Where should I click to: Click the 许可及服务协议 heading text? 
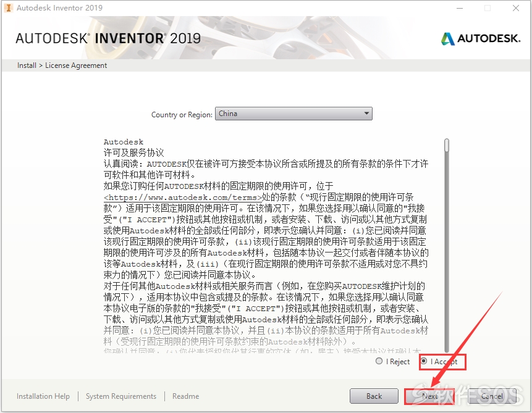point(133,152)
